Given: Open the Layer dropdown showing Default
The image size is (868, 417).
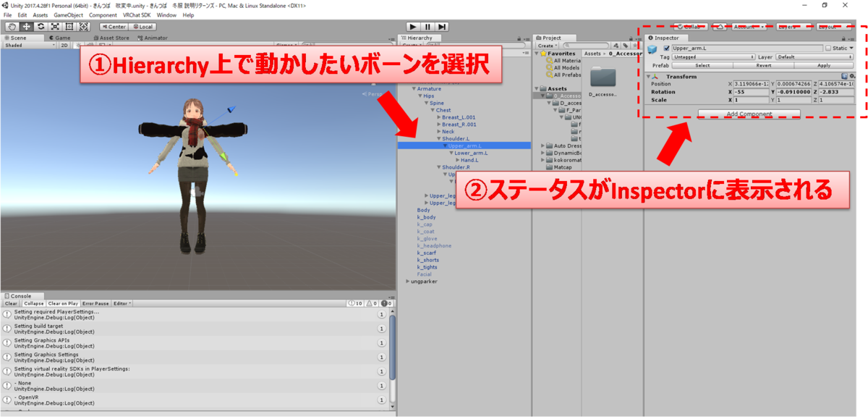Looking at the screenshot, I should click(814, 56).
